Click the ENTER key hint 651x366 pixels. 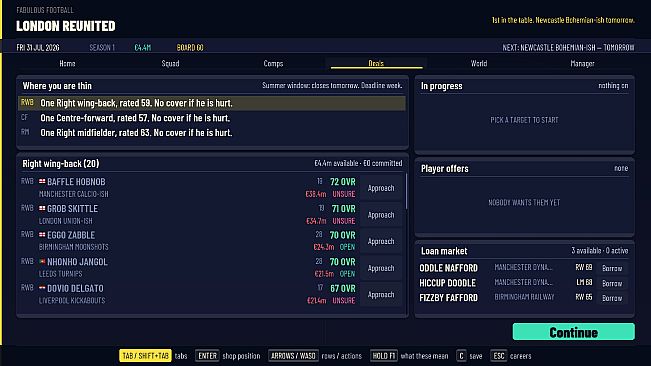click(x=207, y=356)
